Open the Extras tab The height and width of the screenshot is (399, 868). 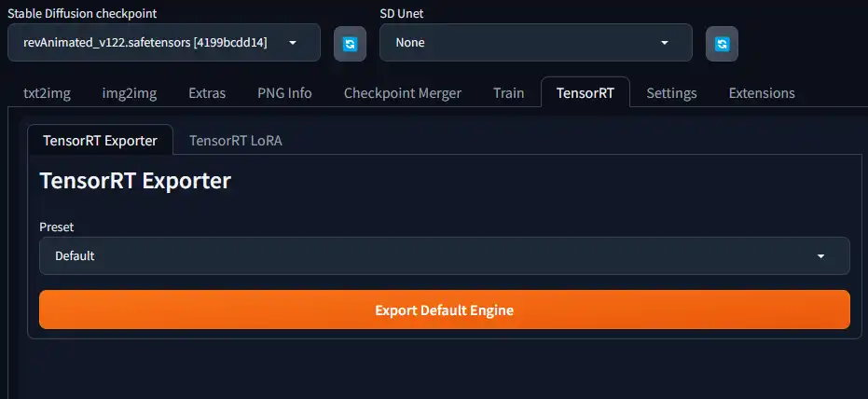(207, 93)
